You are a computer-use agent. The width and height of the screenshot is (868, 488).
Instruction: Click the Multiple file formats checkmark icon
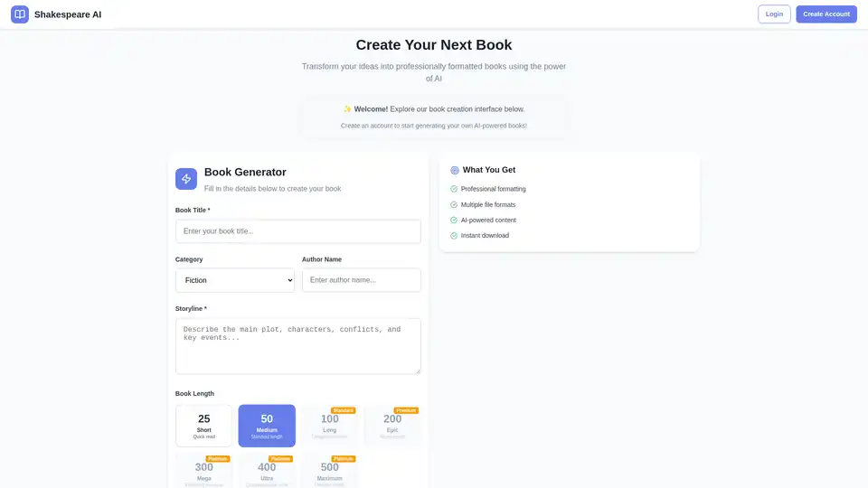coord(454,204)
